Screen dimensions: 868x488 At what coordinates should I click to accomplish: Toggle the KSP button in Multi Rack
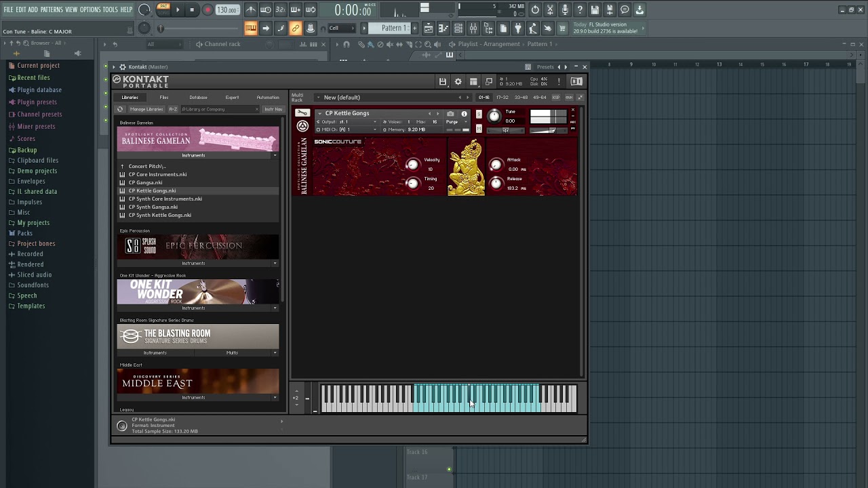pos(556,98)
